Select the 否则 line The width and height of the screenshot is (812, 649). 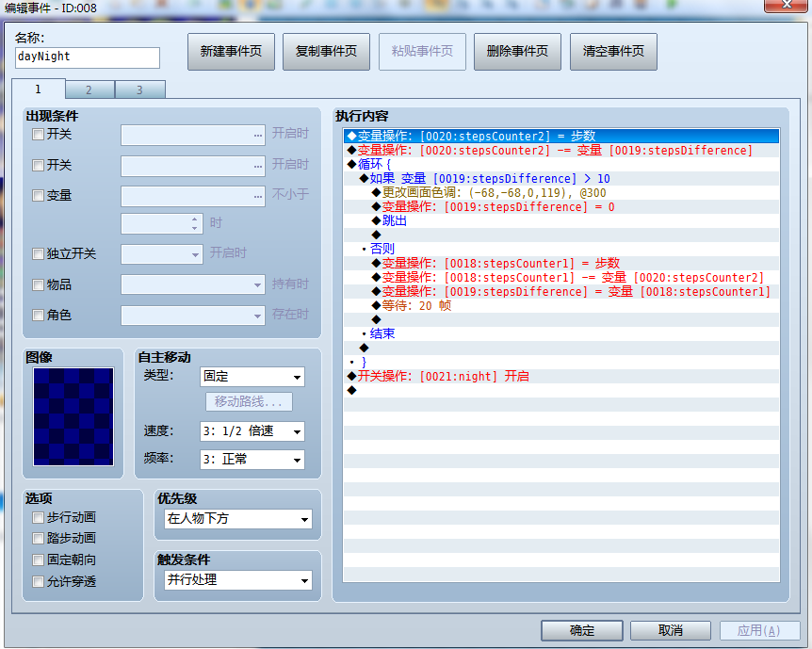point(561,249)
